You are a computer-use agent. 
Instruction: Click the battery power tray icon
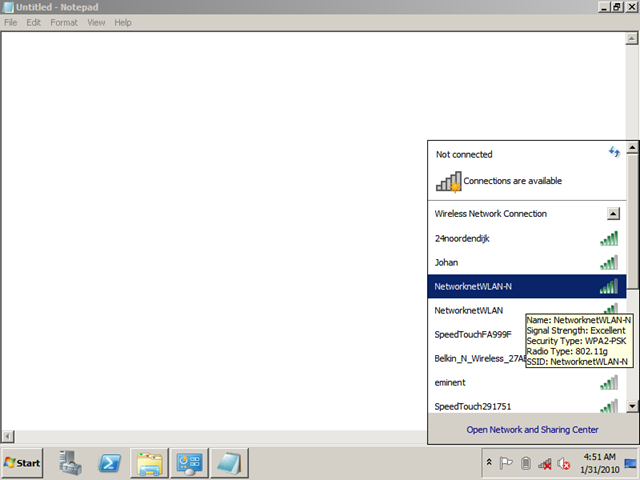tap(526, 463)
